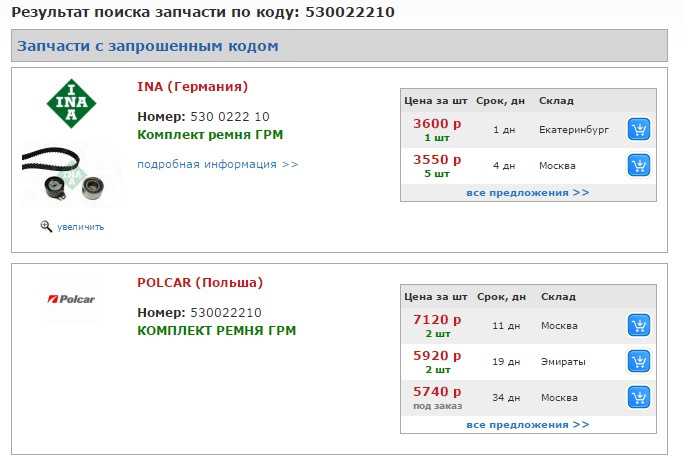
Task: Click the Polcar brand logo
Action: 71,299
